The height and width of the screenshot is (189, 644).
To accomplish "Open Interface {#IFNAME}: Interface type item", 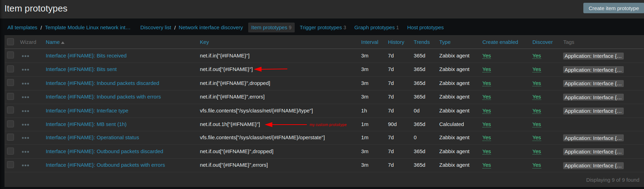I will pyautogui.click(x=87, y=111).
